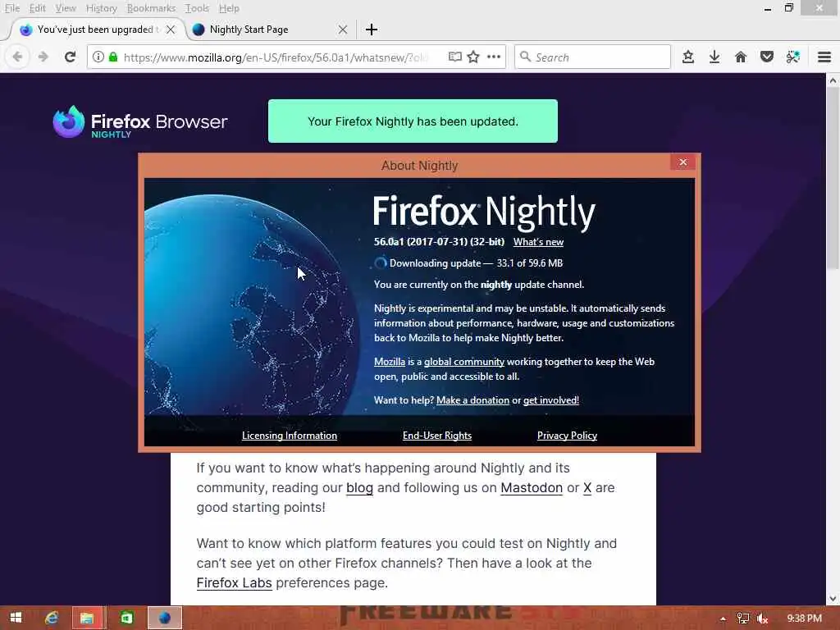Go to the Home page icon
The image size is (840, 630).
point(741,57)
